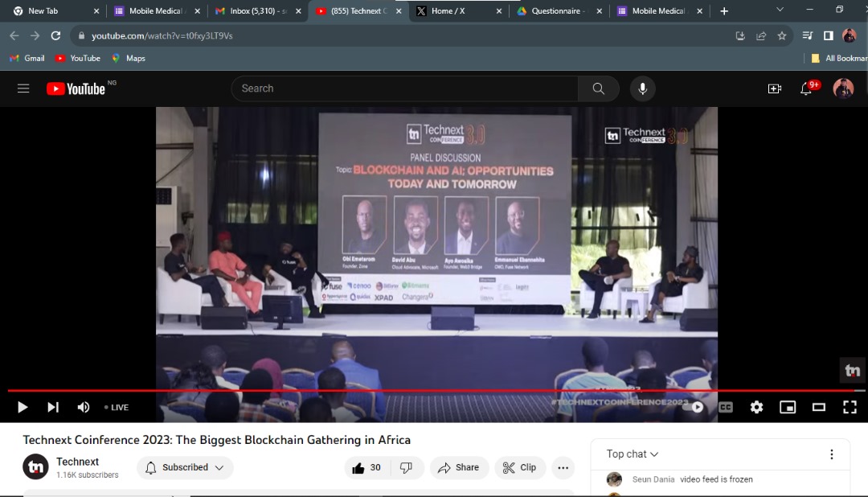
Task: Click the YouTube search field
Action: 405,88
